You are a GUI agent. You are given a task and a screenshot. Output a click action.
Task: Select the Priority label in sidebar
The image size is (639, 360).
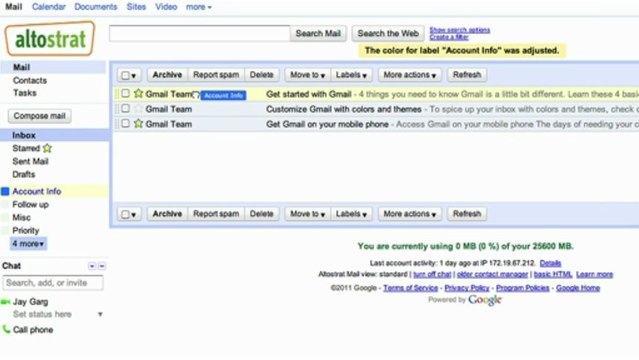coord(26,230)
